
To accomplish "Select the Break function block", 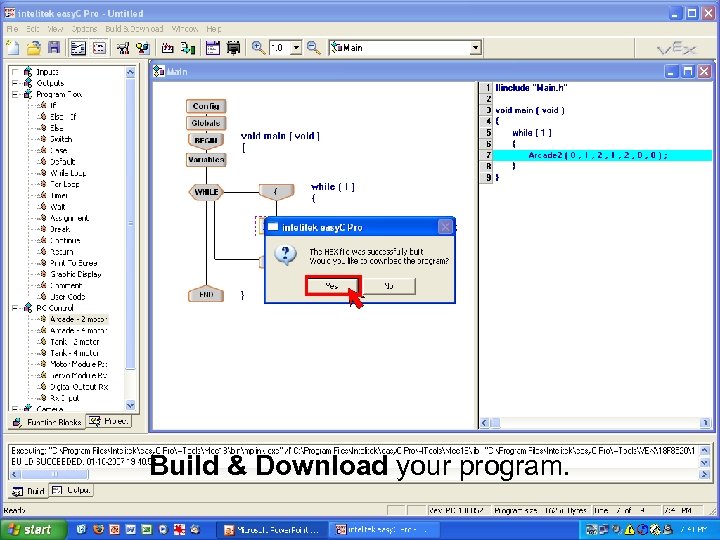I will 60,229.
